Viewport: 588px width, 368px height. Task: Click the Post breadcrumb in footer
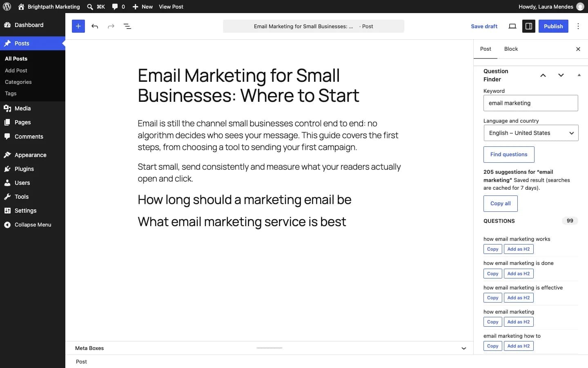pos(81,361)
